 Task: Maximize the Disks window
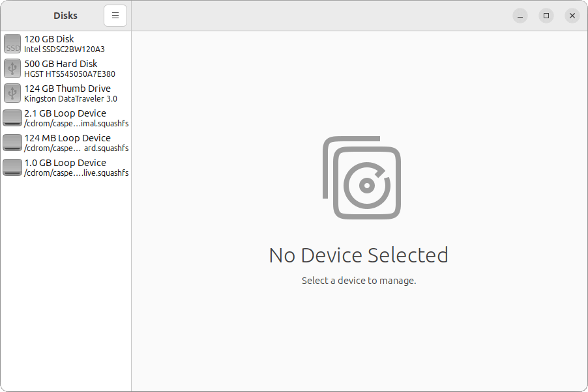click(x=546, y=16)
